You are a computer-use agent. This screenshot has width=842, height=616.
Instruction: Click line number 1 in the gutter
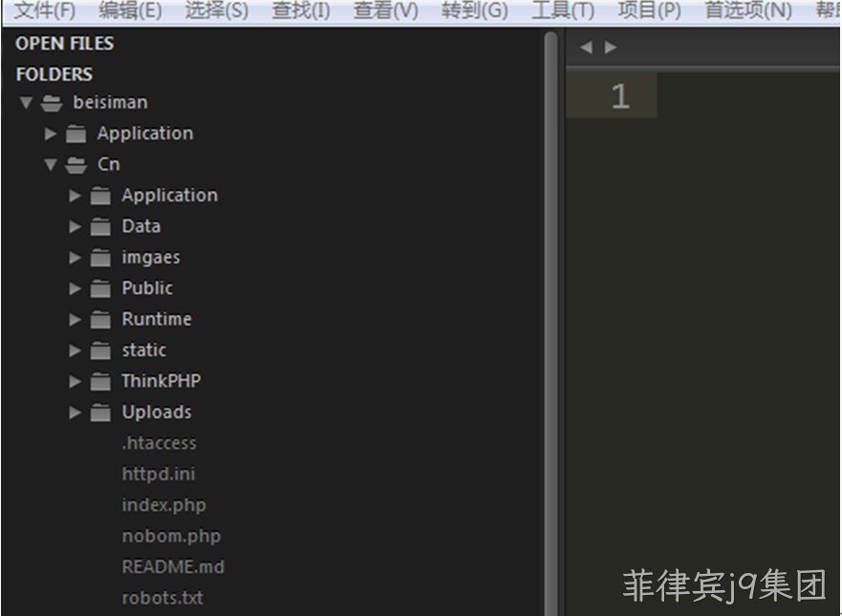pyautogui.click(x=620, y=96)
